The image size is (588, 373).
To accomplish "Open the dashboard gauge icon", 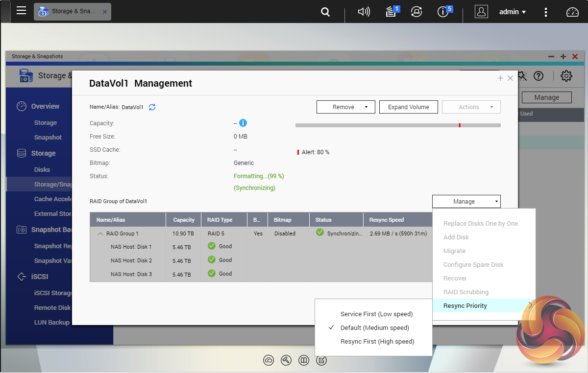I will coord(572,12).
